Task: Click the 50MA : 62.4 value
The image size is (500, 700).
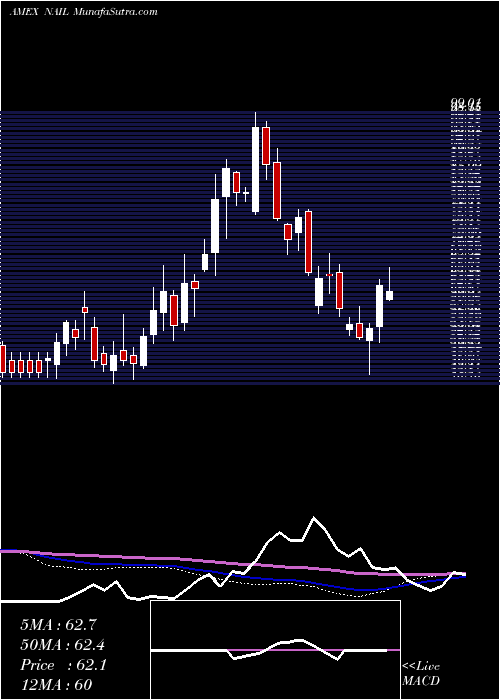Action: coord(63,645)
